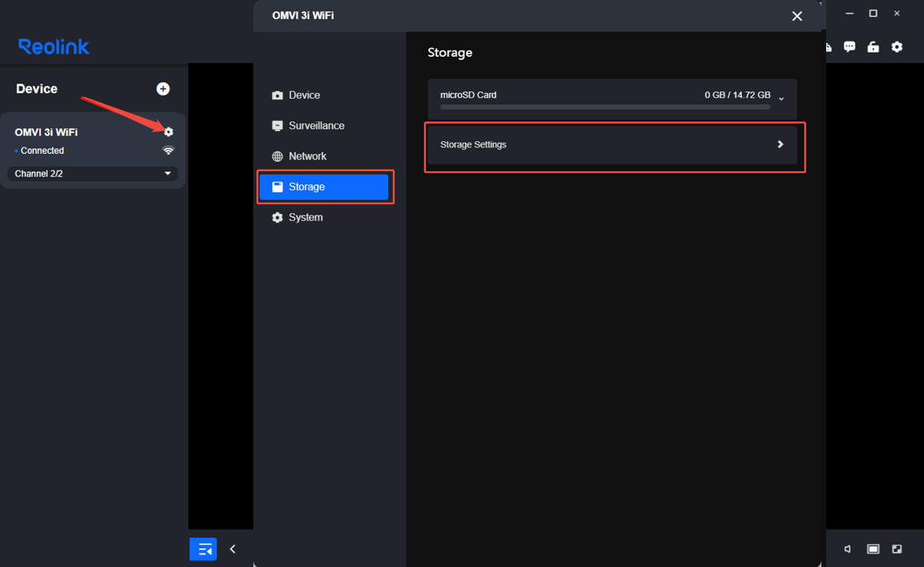924x567 pixels.
Task: Expand the microSD Card details chevron
Action: (781, 99)
